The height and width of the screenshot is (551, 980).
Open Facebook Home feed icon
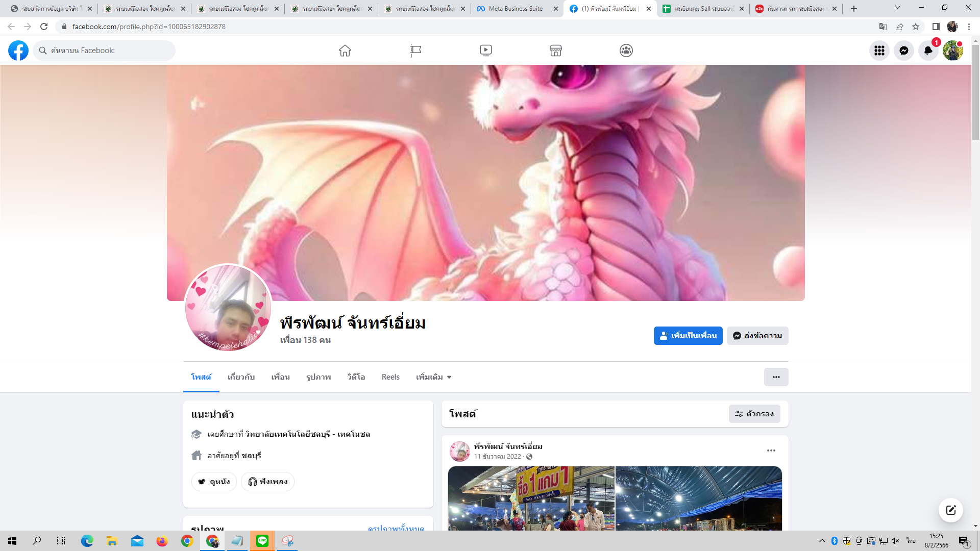[x=345, y=51]
